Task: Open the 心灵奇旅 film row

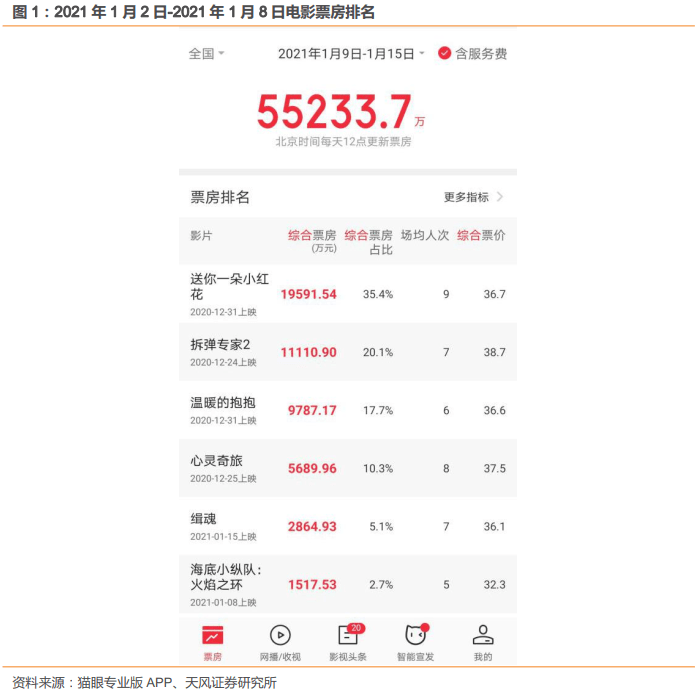Action: point(348,468)
